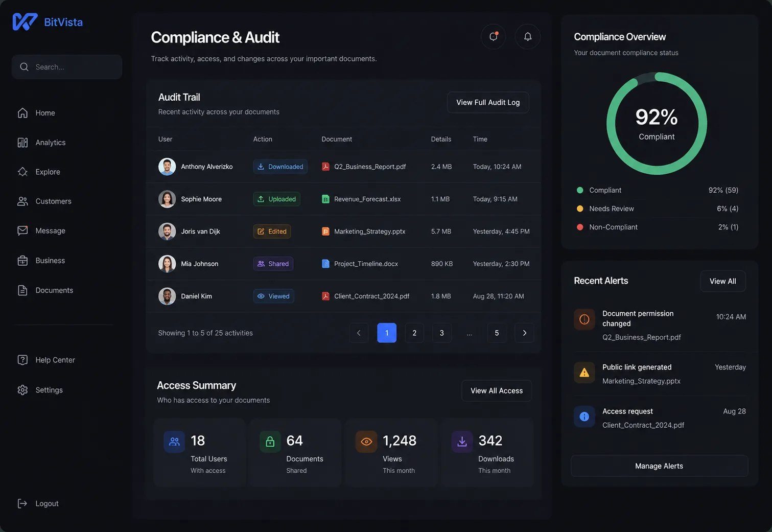The height and width of the screenshot is (532, 772).
Task: Click Anthony Alverizko's avatar
Action: point(167,167)
